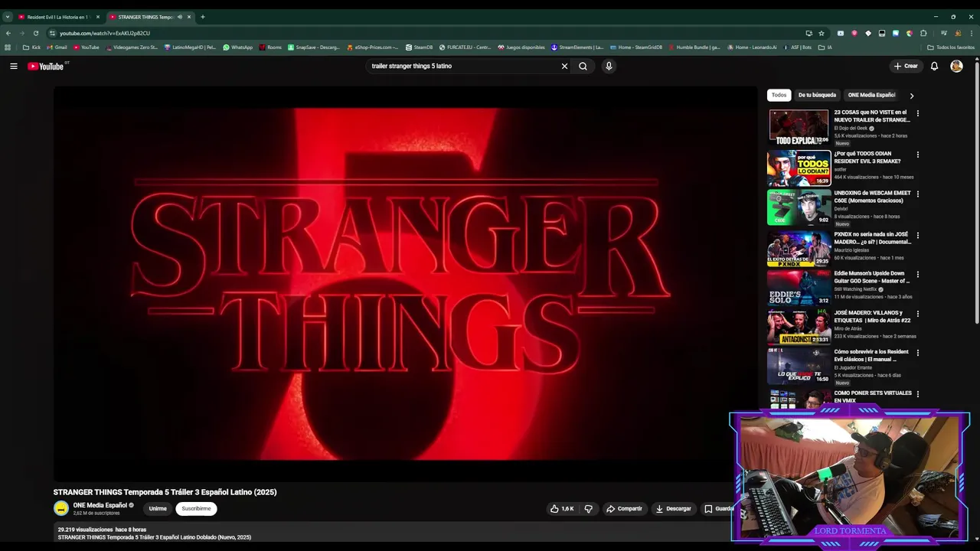Viewport: 980px width, 551px height.
Task: Open PXNDX no sería nada sin JOSÉ MADERO
Action: tap(871, 238)
